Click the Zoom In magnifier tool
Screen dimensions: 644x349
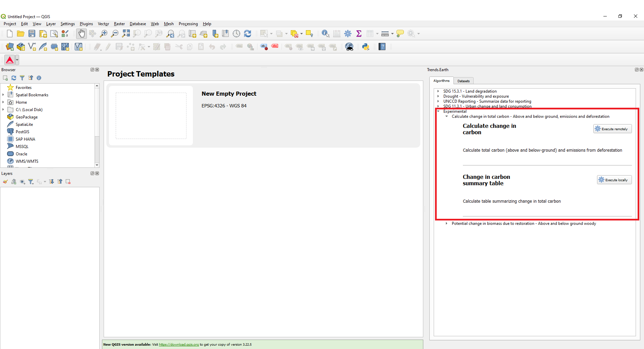[104, 34]
